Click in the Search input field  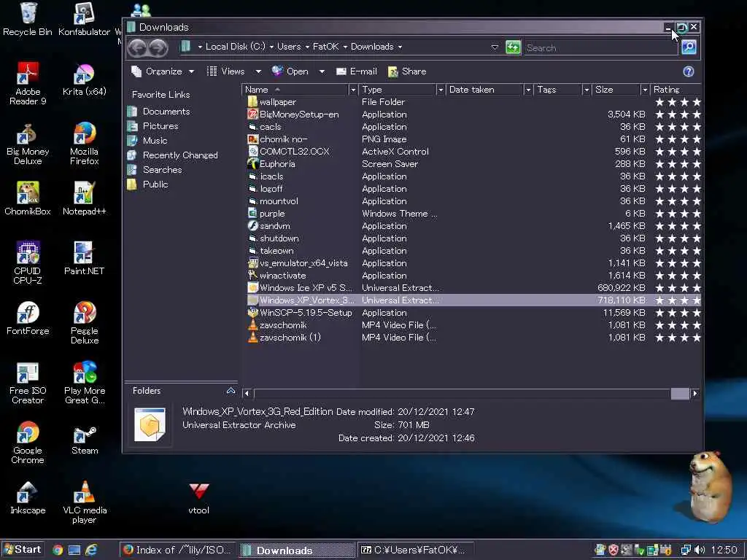tap(600, 47)
